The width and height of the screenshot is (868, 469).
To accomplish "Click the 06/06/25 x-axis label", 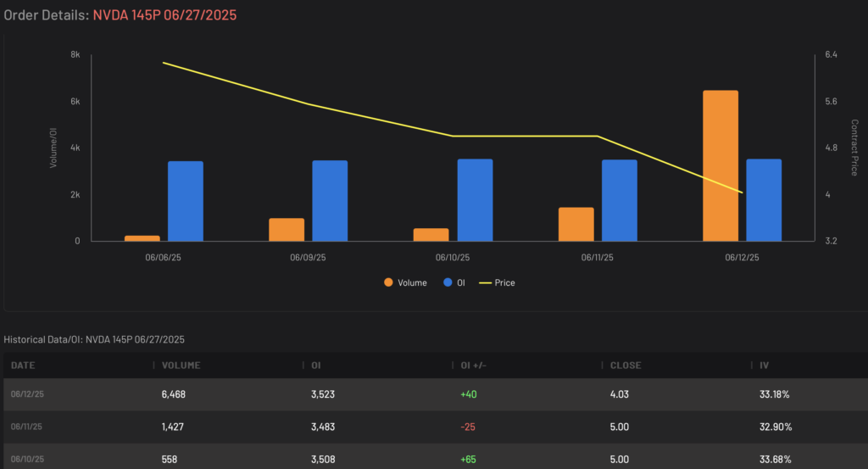I will pos(164,258).
